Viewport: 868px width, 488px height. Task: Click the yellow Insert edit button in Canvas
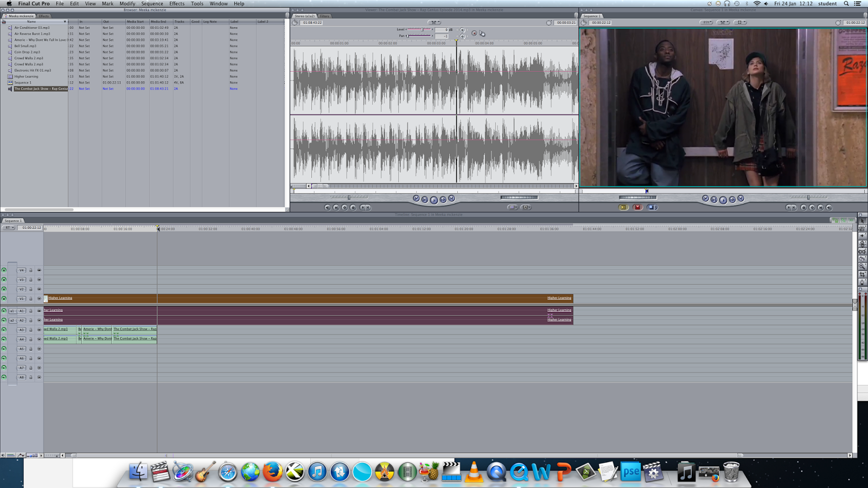point(623,207)
